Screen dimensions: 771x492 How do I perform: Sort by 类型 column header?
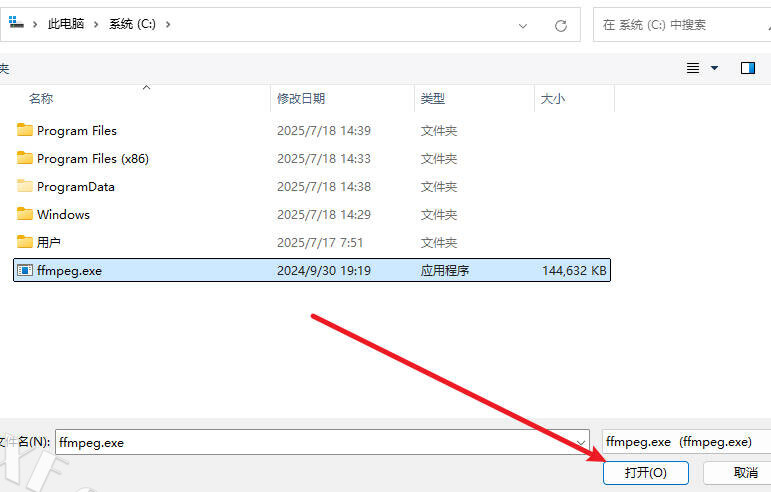click(433, 98)
